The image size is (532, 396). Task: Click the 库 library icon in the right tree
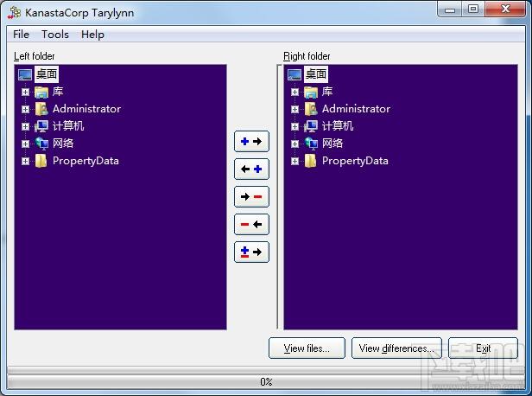click(311, 92)
